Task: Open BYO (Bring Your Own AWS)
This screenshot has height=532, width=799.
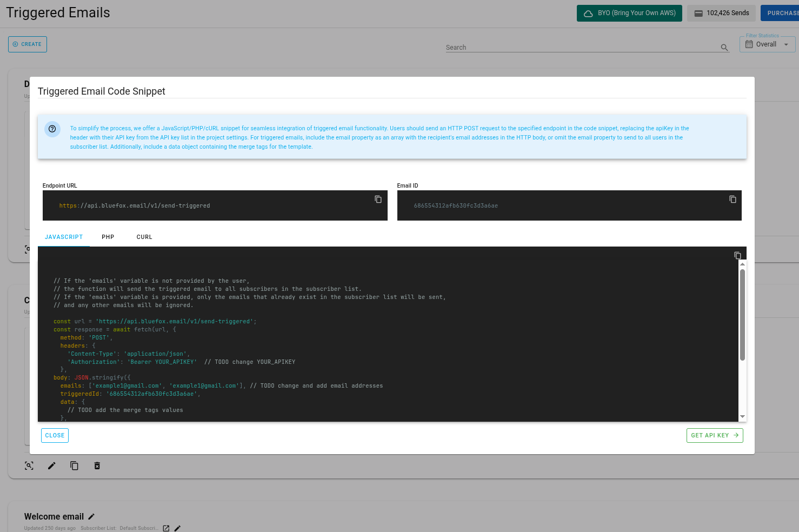Action: (x=629, y=12)
